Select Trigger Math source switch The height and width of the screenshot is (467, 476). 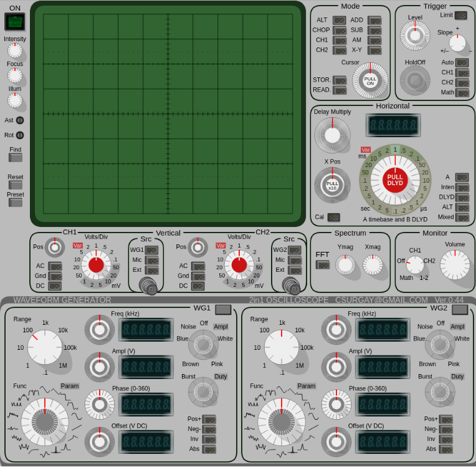tap(462, 93)
